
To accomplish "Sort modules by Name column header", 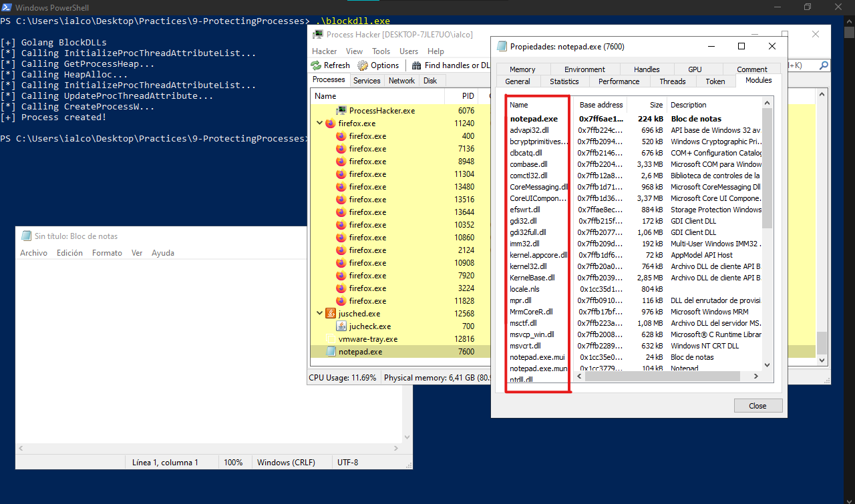I will pyautogui.click(x=539, y=105).
